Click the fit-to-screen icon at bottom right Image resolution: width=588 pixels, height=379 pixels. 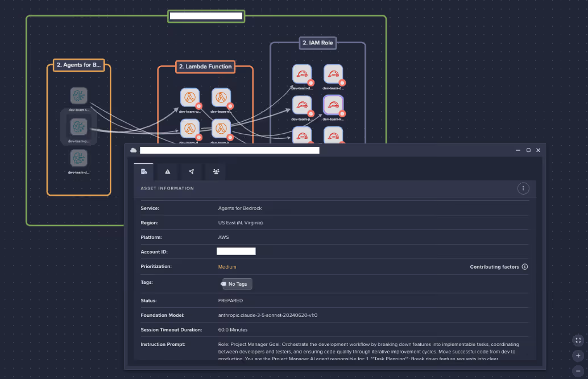click(x=578, y=340)
